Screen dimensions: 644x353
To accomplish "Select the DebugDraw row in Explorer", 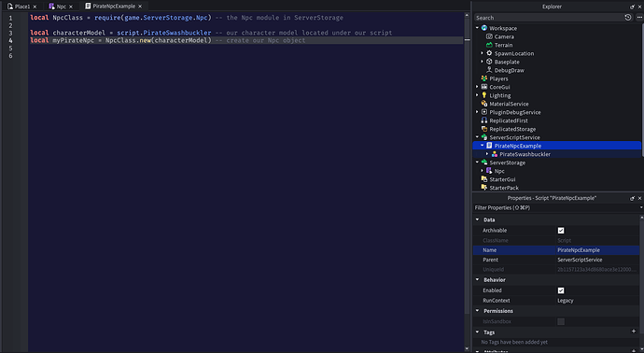I will (556, 70).
